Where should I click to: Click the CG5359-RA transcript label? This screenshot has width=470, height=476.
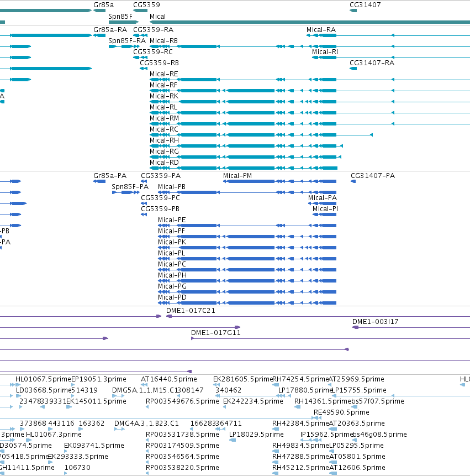click(x=153, y=30)
